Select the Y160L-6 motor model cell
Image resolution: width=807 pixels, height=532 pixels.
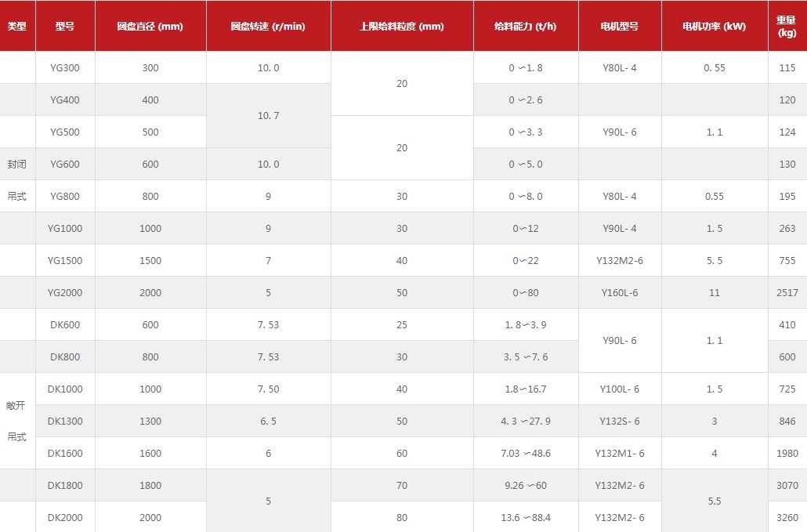coord(620,293)
